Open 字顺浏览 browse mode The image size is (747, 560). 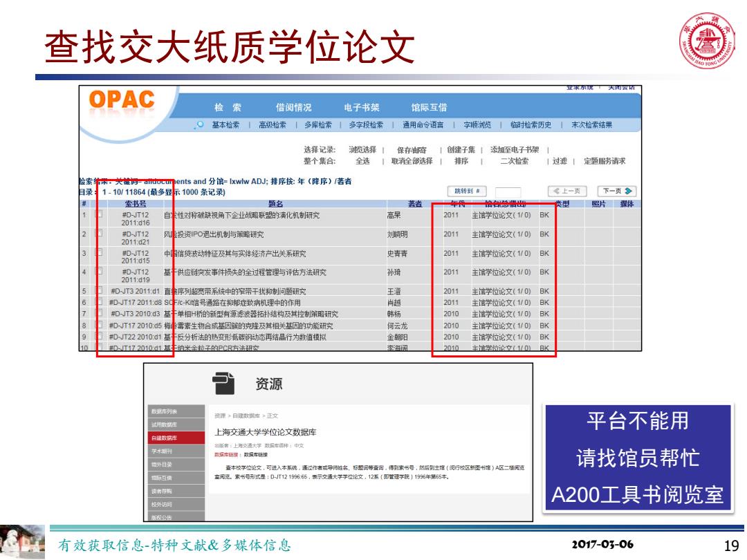[x=477, y=124]
